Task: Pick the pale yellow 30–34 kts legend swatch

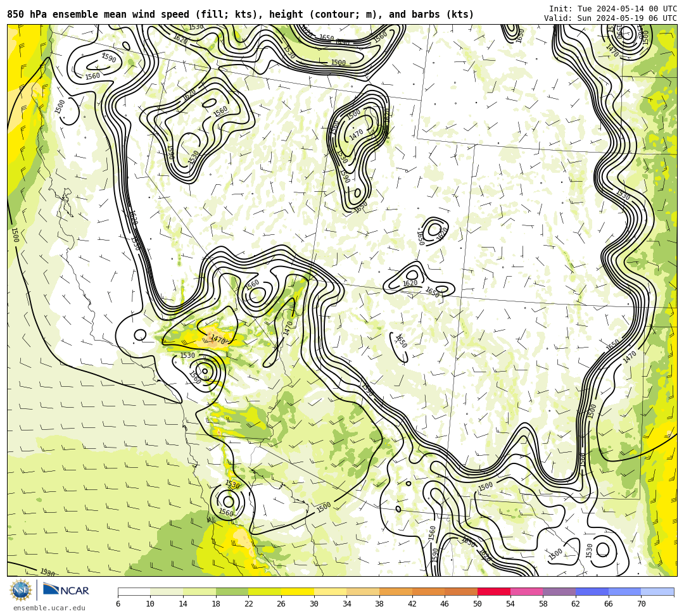Action: coord(330,591)
